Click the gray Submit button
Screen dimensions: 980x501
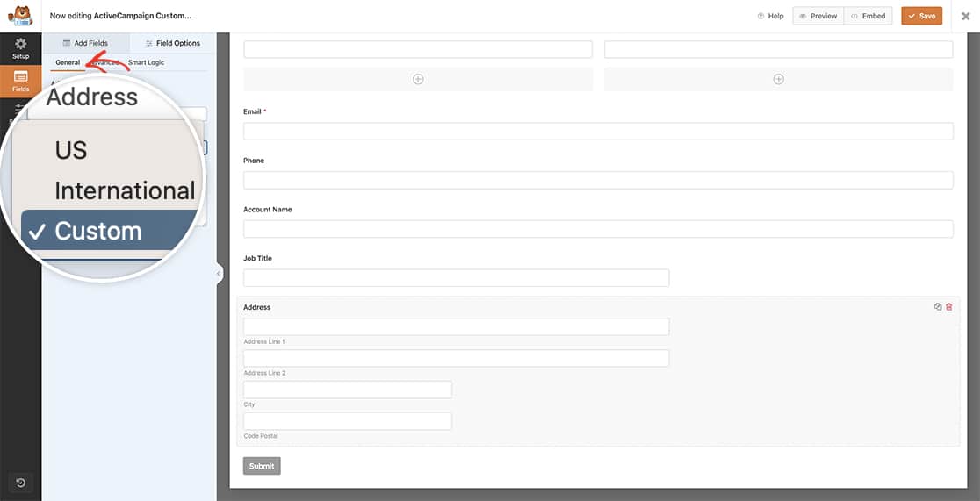262,466
